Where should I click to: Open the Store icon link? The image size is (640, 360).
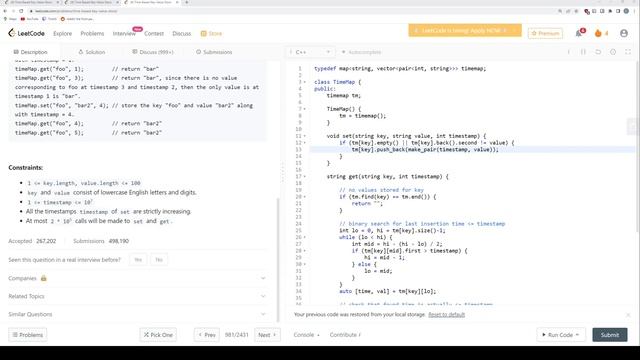click(211, 33)
